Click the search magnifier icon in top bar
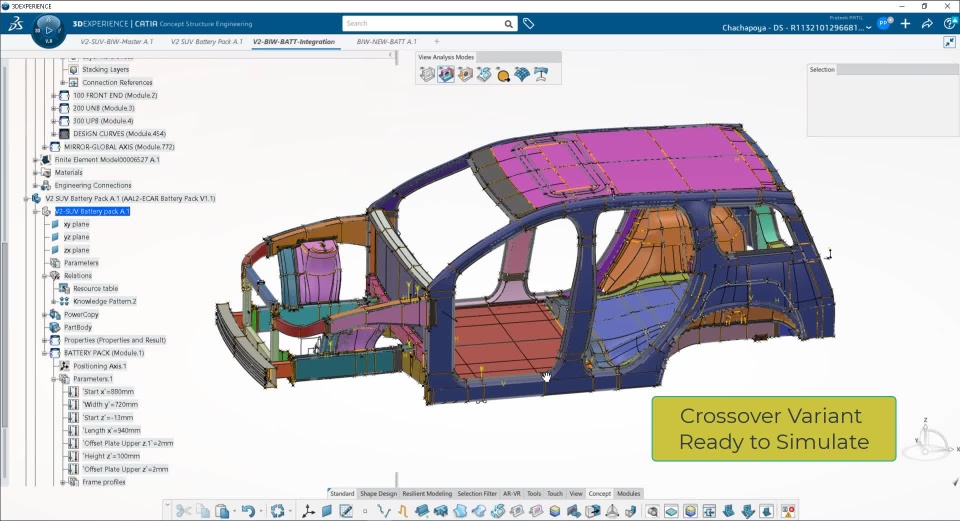Viewport: 960px width, 521px height. coord(508,24)
